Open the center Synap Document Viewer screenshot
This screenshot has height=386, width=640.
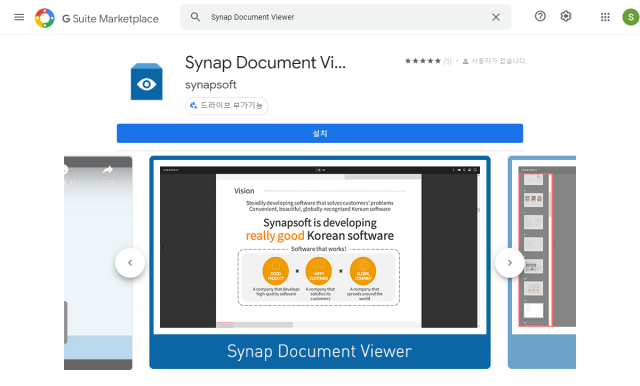coord(320,262)
